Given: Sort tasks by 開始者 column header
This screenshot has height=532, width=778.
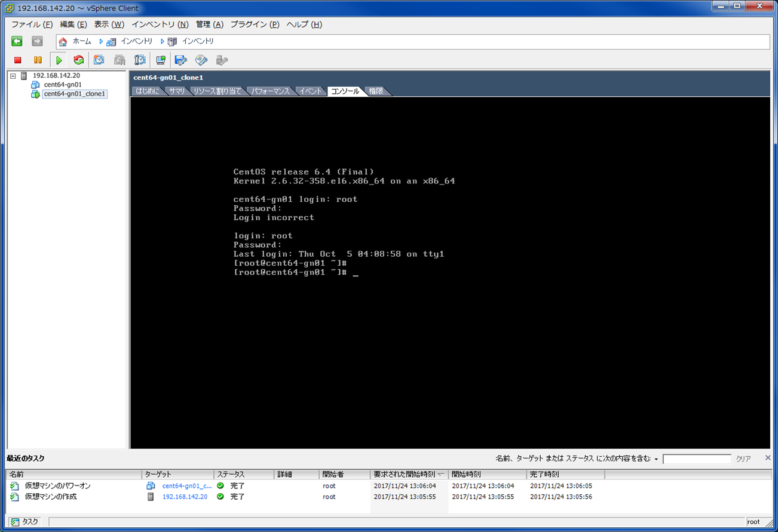Looking at the screenshot, I should tap(345, 474).
